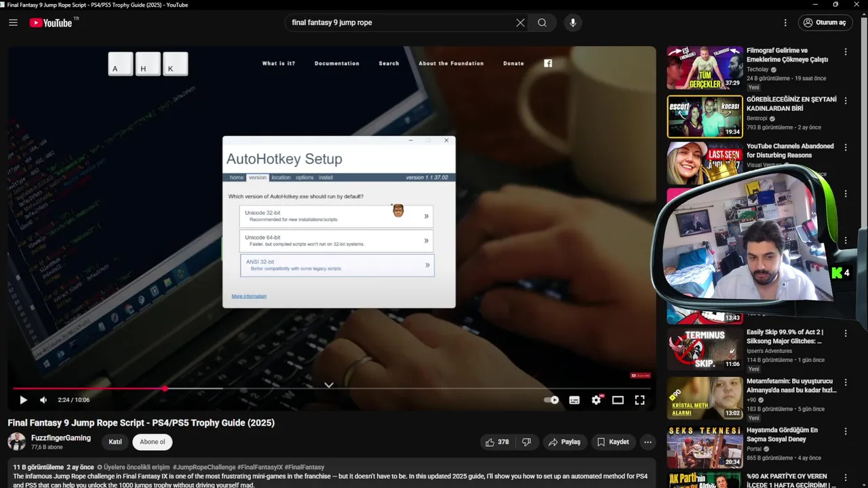Open the Terminus Skip Silksong thumbnail
Screen dimensions: 868x488
[x=705, y=349]
